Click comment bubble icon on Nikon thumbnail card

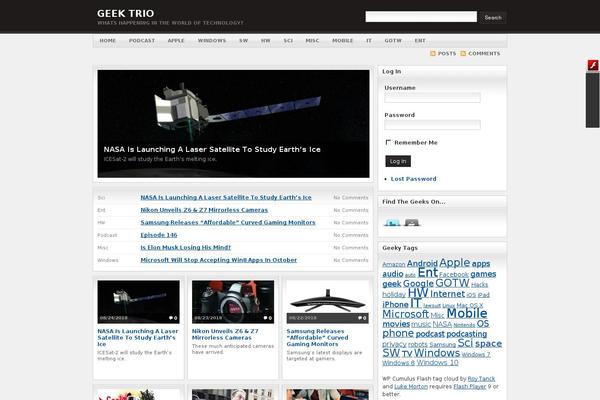coord(265,318)
